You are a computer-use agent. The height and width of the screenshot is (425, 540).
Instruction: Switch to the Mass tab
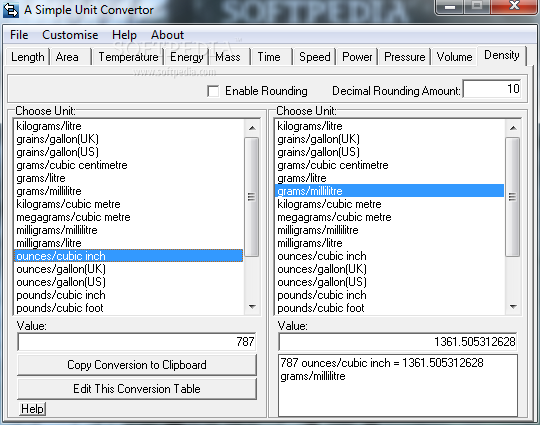click(x=229, y=57)
